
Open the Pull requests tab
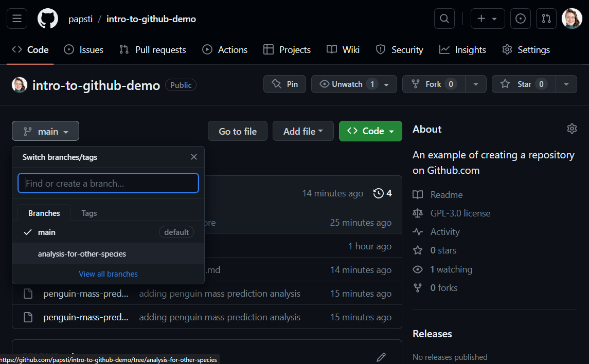tap(153, 50)
